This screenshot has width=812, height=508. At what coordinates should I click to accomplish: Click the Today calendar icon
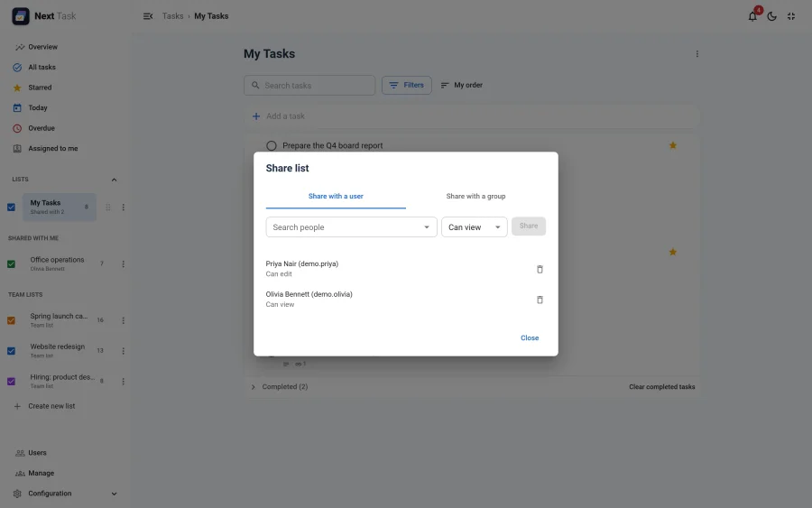[17, 107]
